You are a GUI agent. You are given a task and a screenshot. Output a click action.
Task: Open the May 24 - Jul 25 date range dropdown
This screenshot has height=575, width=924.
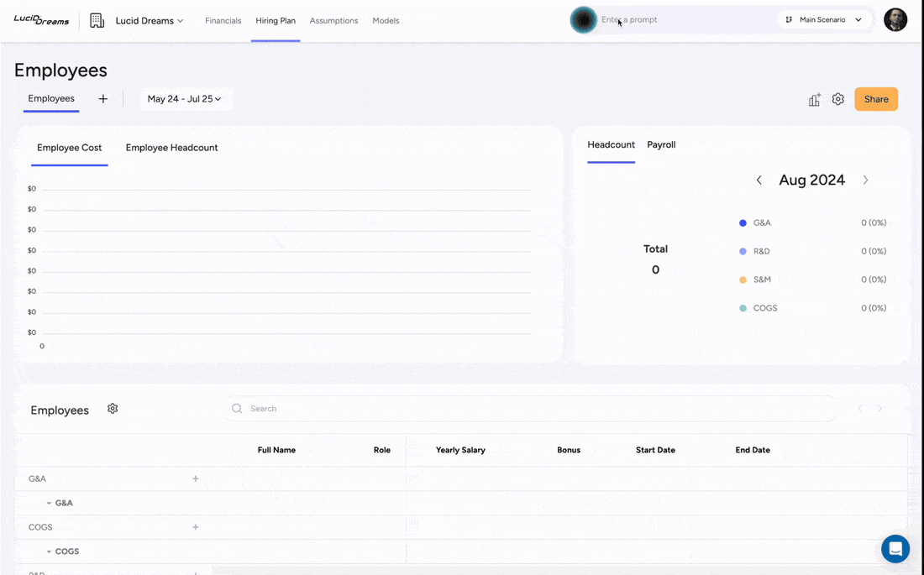186,98
